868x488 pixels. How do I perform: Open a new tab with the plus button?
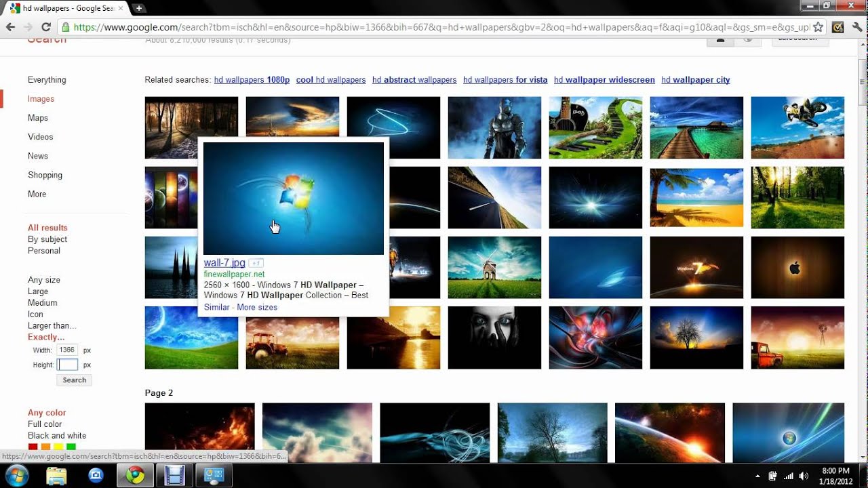pyautogui.click(x=138, y=8)
